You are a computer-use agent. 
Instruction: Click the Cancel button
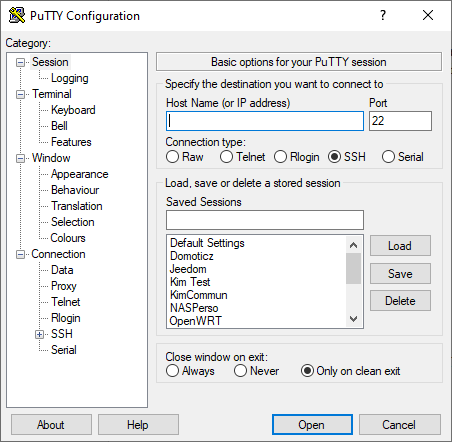(400, 425)
